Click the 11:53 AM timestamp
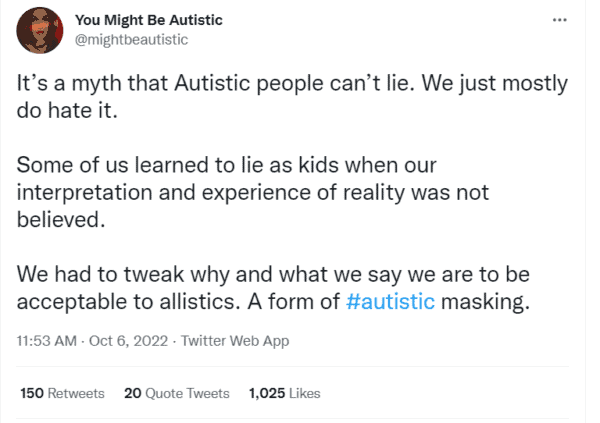This screenshot has height=423, width=600. tap(47, 341)
